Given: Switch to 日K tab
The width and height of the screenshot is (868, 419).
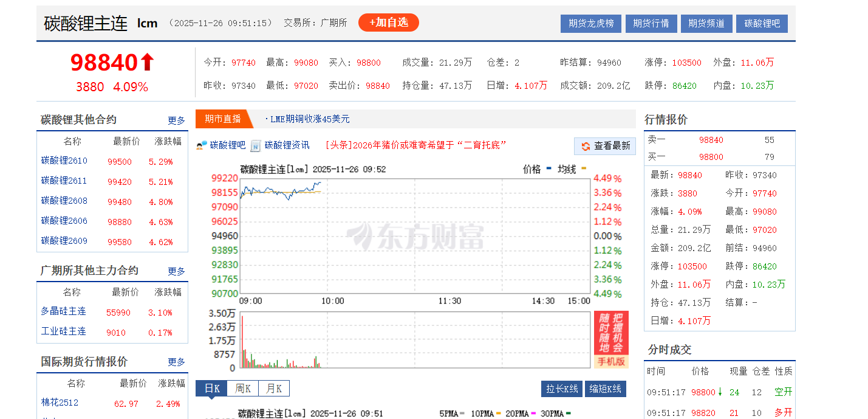Looking at the screenshot, I should [211, 389].
